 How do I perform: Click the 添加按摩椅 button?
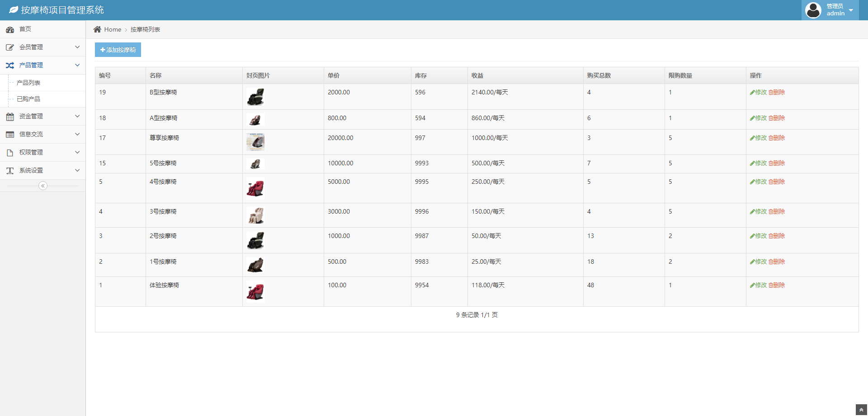(118, 50)
